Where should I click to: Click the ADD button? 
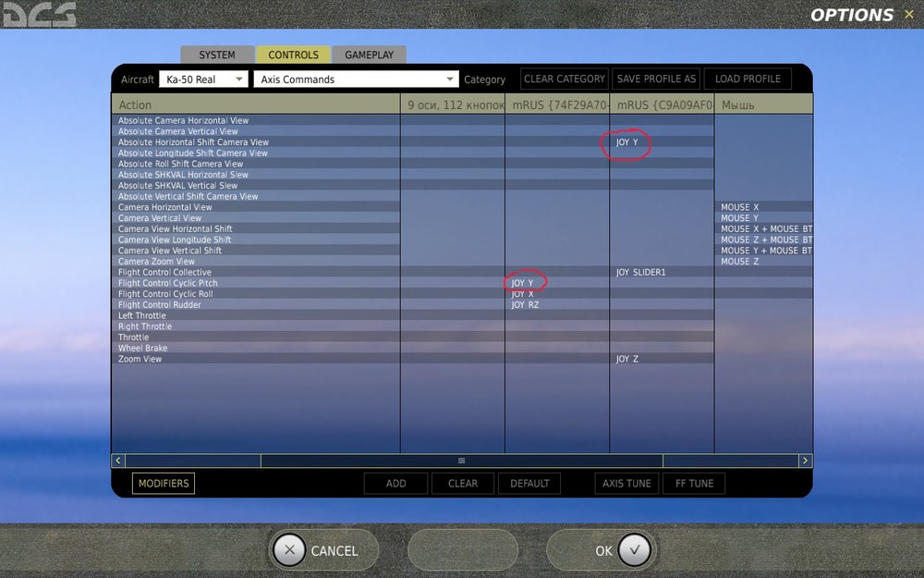(x=395, y=483)
